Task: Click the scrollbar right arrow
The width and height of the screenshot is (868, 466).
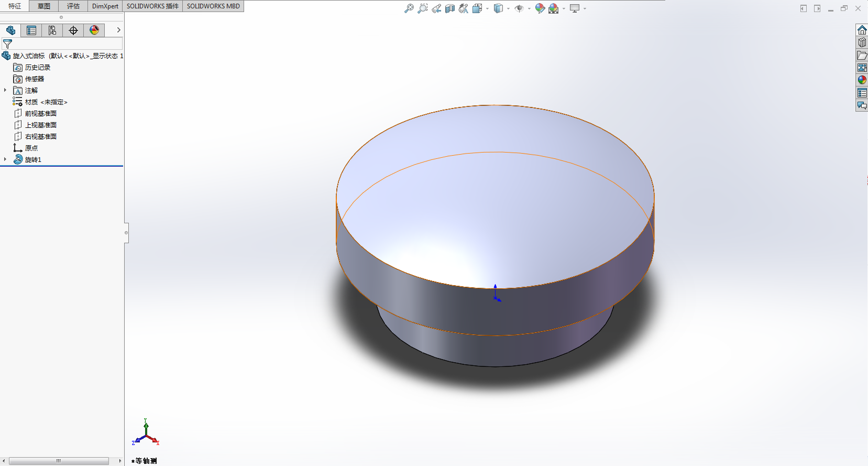Action: [x=120, y=461]
